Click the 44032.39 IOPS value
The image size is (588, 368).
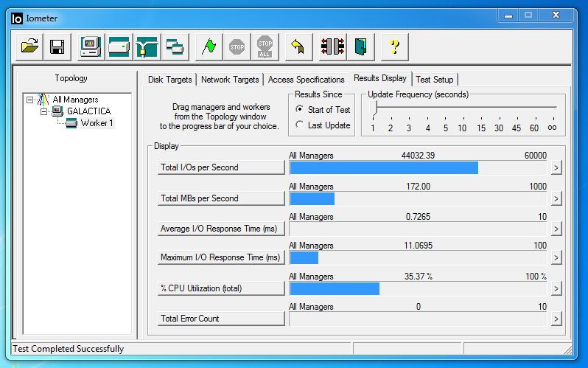(x=418, y=156)
